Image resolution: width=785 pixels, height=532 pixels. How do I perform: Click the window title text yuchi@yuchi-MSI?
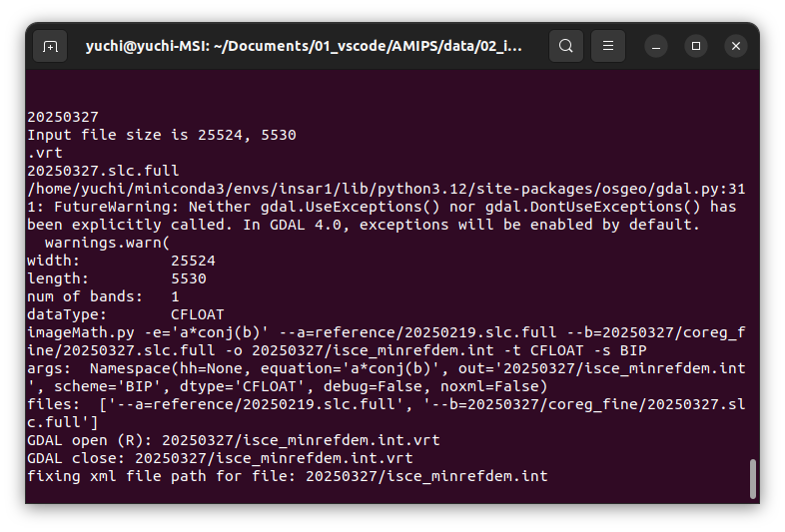pos(148,46)
